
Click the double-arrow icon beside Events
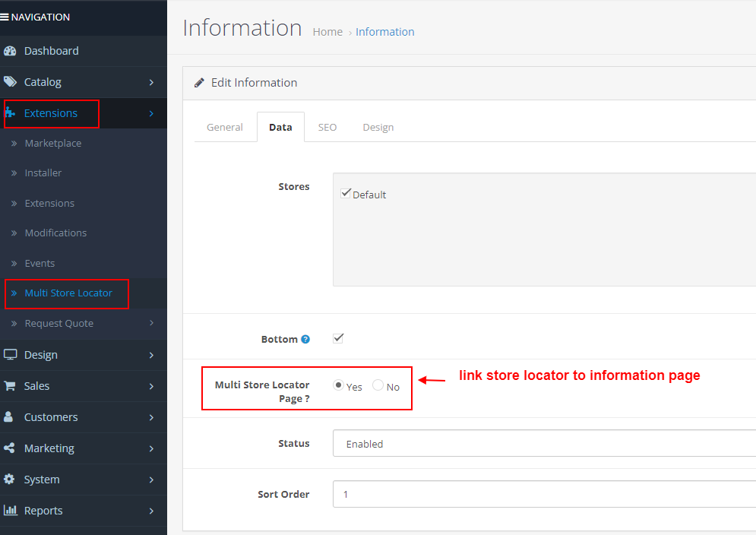click(14, 264)
